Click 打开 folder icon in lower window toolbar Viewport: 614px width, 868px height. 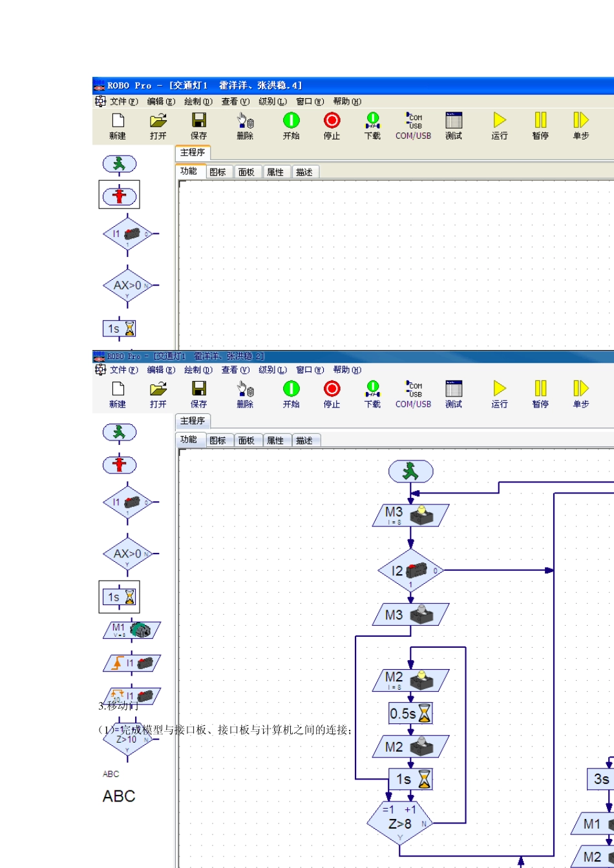(158, 394)
